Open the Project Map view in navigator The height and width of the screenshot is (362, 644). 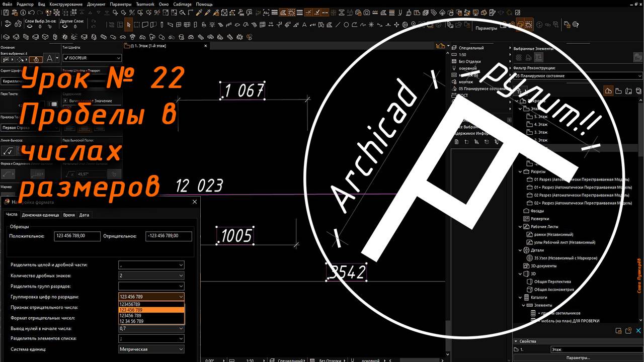point(608,90)
